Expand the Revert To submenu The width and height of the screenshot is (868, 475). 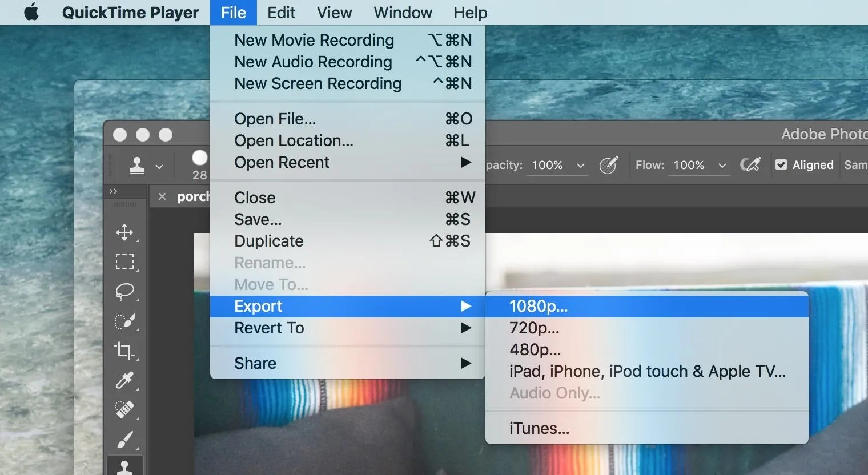348,328
